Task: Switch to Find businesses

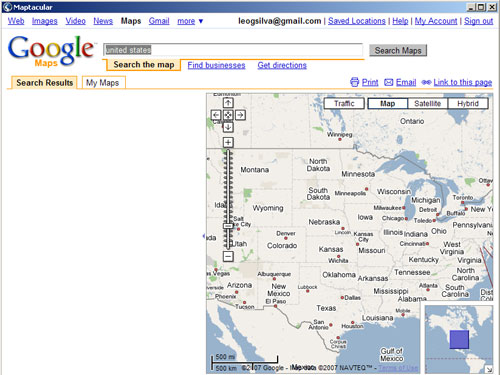Action: [216, 65]
